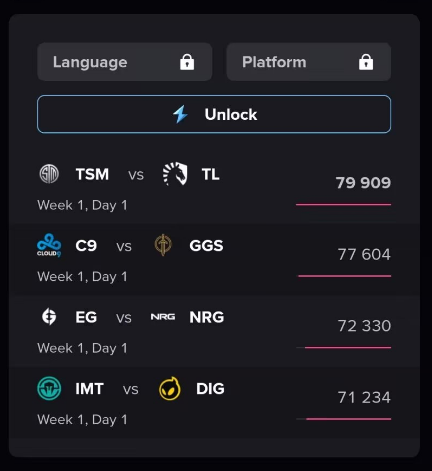Open the Platform filter dropdown
This screenshot has width=432, height=471.
[309, 62]
